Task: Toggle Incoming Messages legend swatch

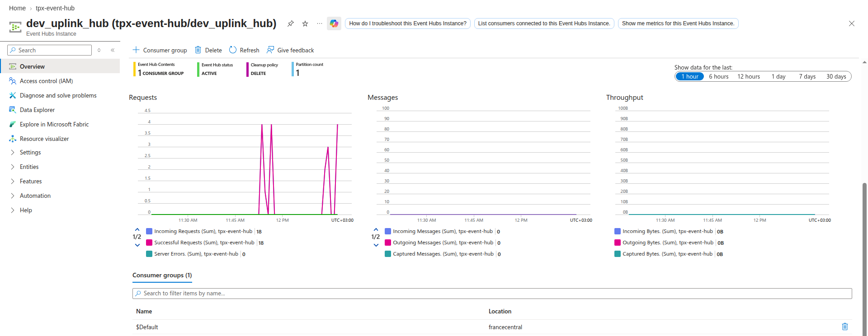Action: (x=388, y=231)
